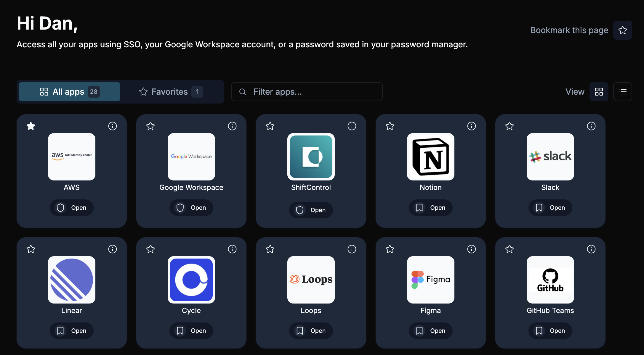Screen dimensions: 644x355
Task: Switch to grid view layout
Action: pos(599,92)
